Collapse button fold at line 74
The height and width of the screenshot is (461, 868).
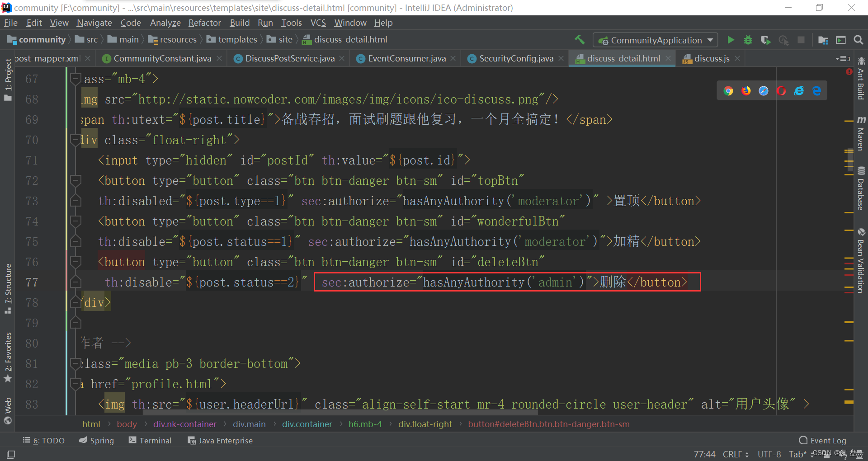point(75,221)
